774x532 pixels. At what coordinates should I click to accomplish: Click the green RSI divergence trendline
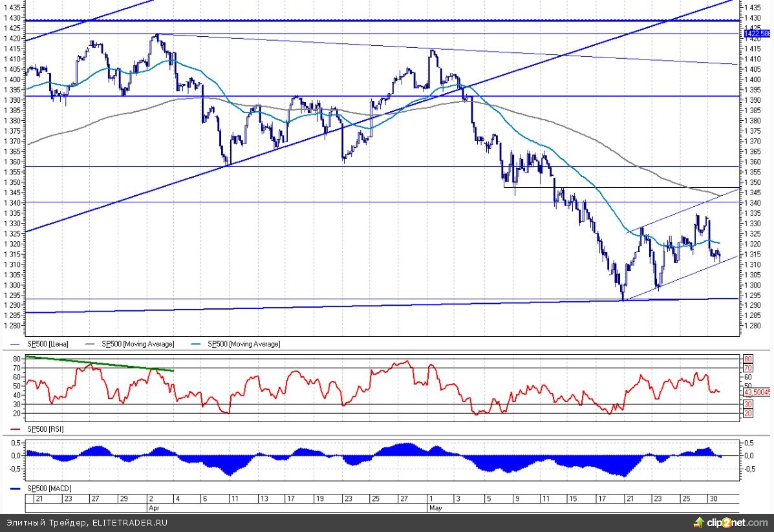click(x=97, y=363)
